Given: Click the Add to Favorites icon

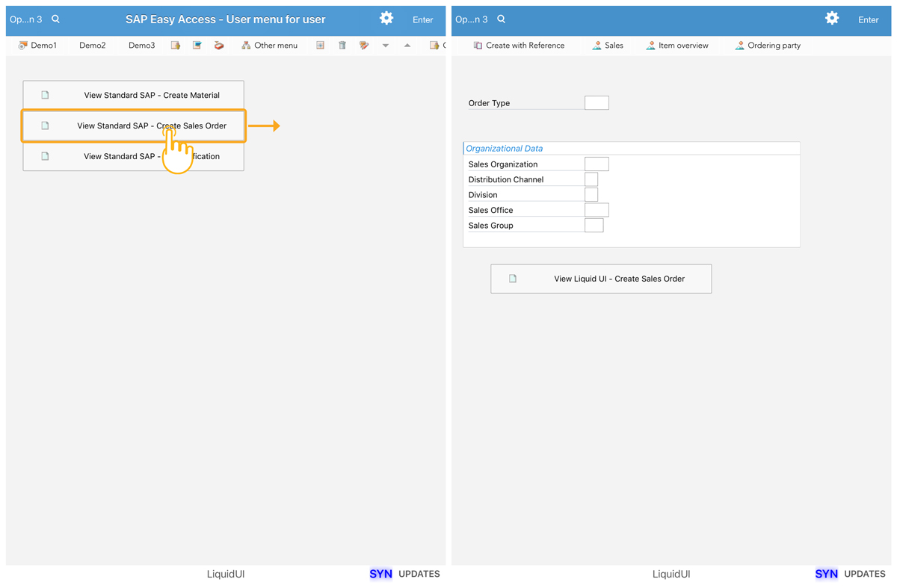Looking at the screenshot, I should (320, 46).
